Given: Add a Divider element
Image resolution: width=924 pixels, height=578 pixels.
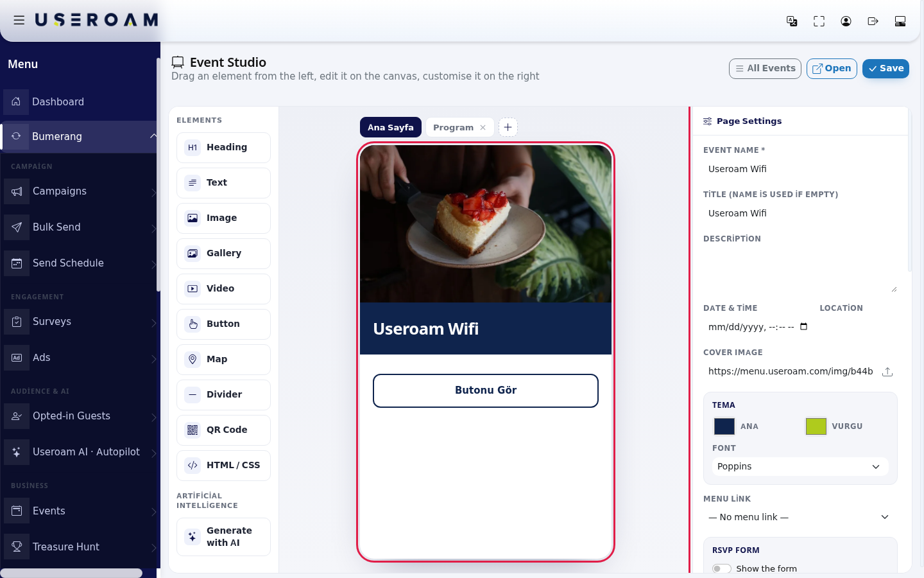Looking at the screenshot, I should click(x=223, y=395).
